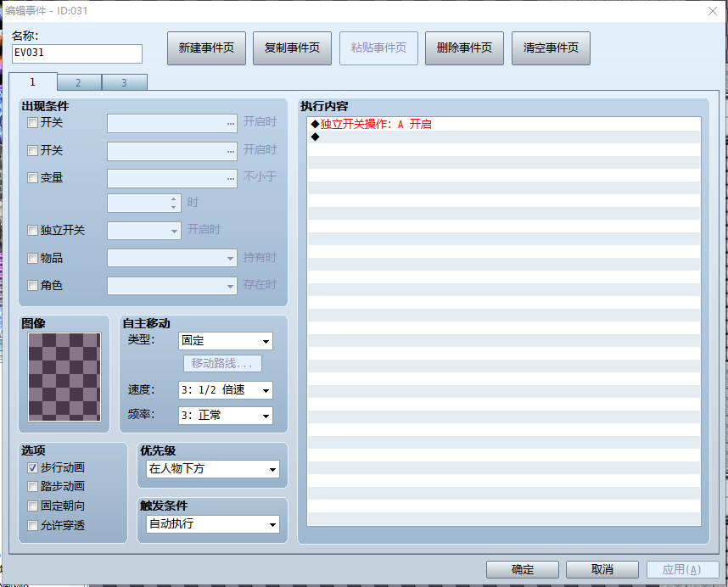Enable the 角色 condition checkbox

point(32,285)
